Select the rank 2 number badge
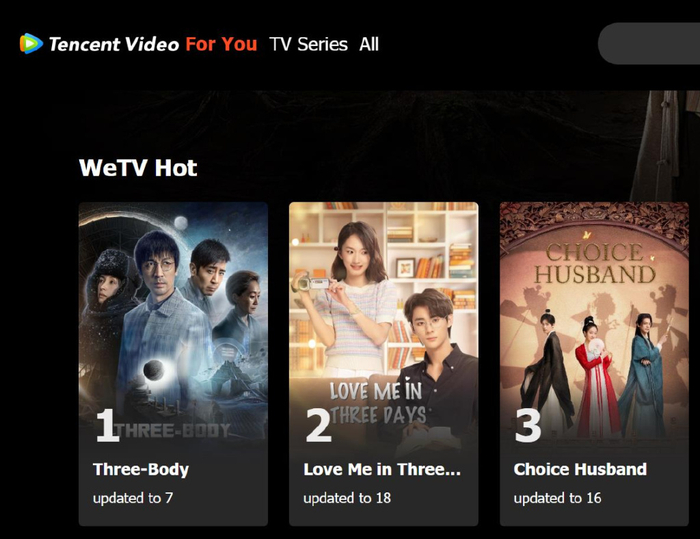700x539 pixels. (x=318, y=426)
